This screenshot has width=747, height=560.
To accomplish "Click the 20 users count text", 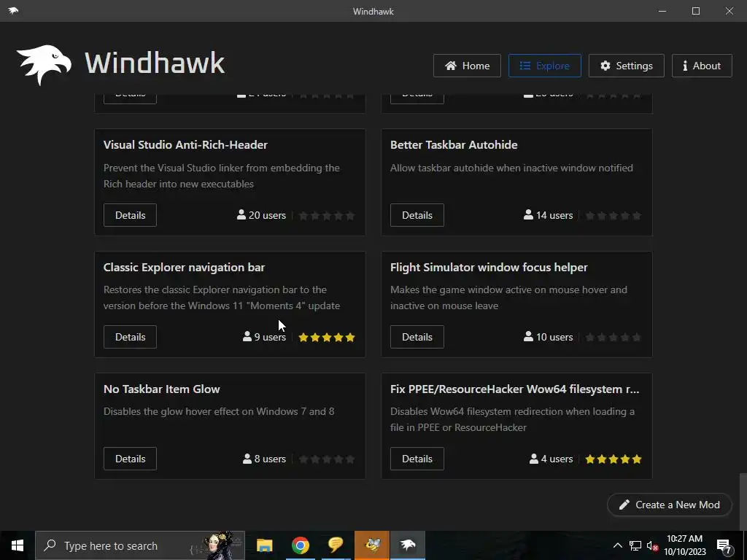I will tap(267, 215).
